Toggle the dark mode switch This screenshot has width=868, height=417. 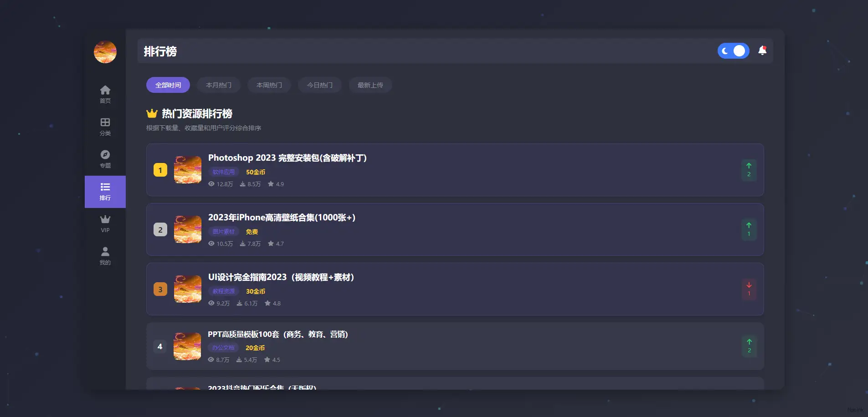click(733, 51)
